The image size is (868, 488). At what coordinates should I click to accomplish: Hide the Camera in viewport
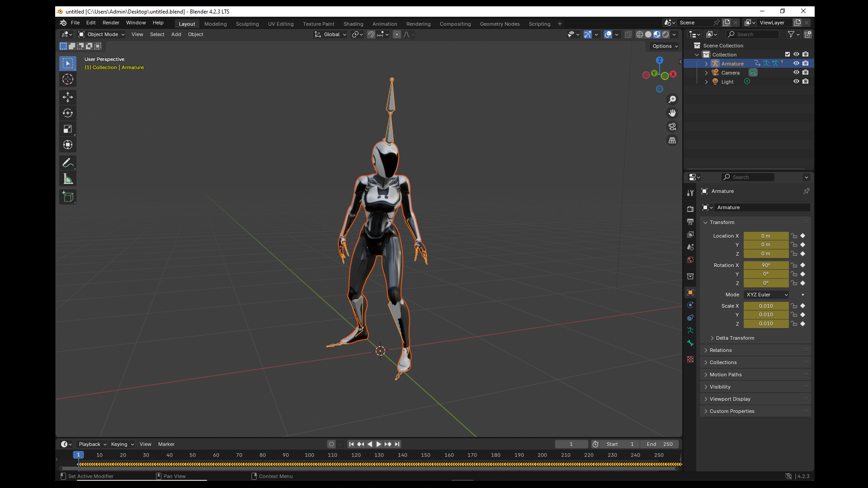pos(796,72)
